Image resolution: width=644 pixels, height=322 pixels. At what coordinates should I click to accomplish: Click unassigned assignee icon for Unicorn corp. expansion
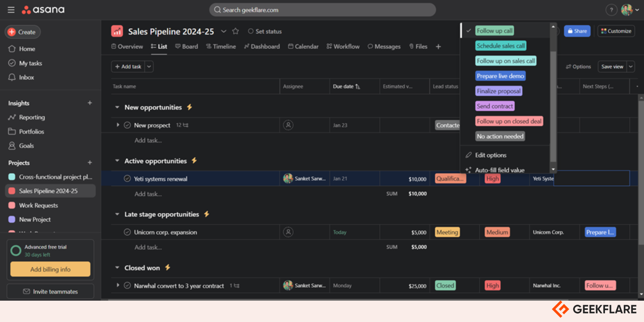point(288,232)
